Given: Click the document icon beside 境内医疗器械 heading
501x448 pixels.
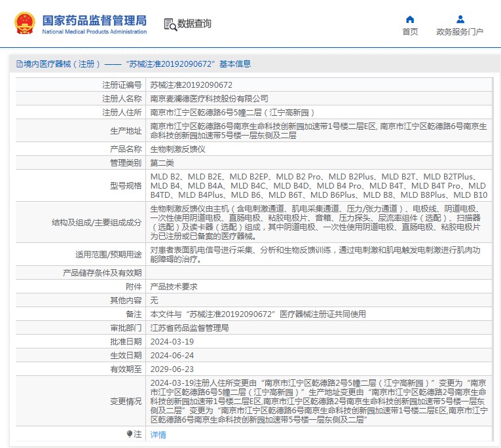Looking at the screenshot, I should [x=18, y=64].
